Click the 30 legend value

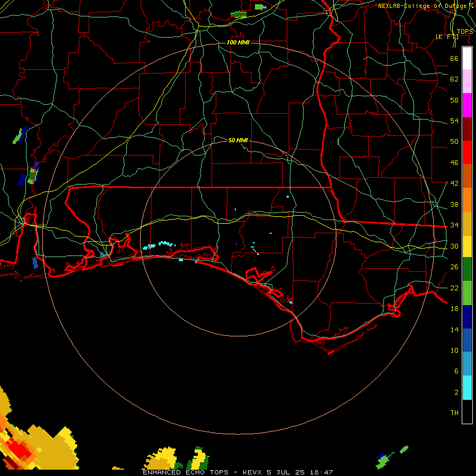click(454, 246)
